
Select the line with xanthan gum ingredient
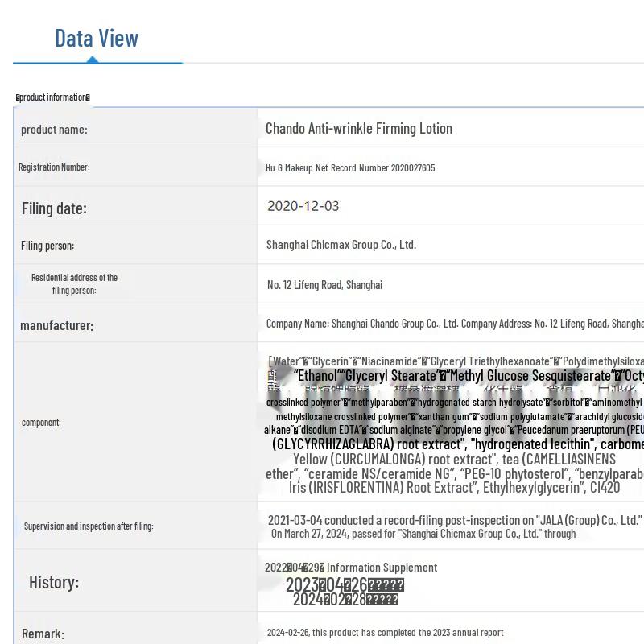(x=460, y=416)
